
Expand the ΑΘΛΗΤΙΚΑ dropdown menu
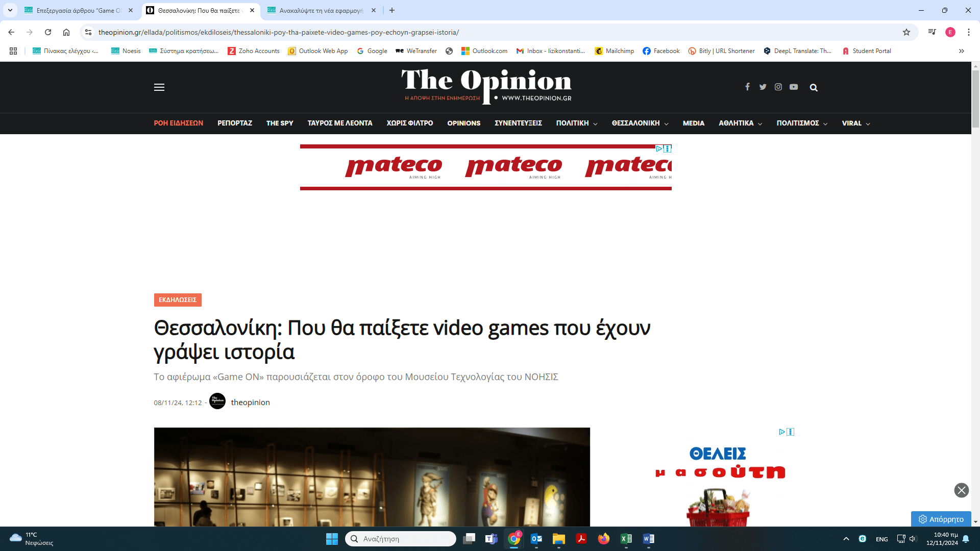click(740, 123)
